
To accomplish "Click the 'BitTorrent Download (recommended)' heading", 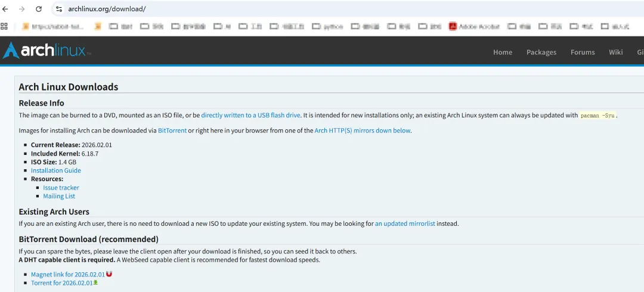I will coord(89,239).
